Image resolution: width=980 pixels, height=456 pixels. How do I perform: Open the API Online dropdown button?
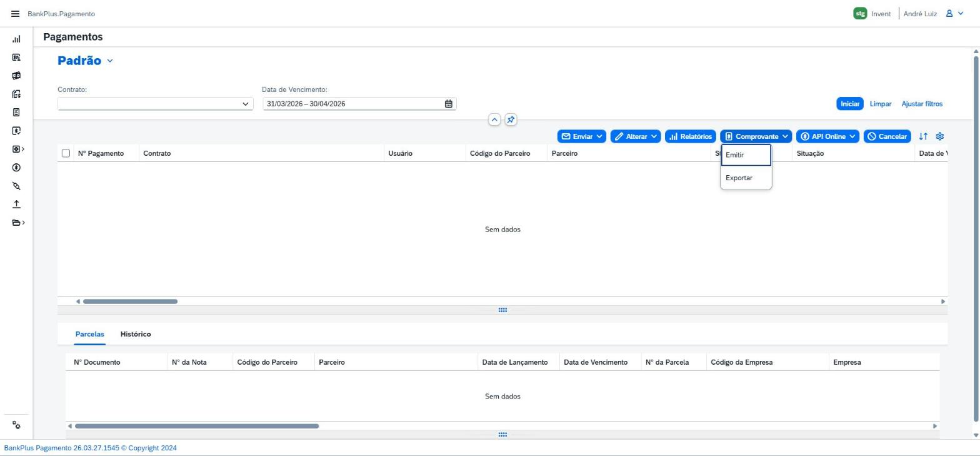(828, 136)
